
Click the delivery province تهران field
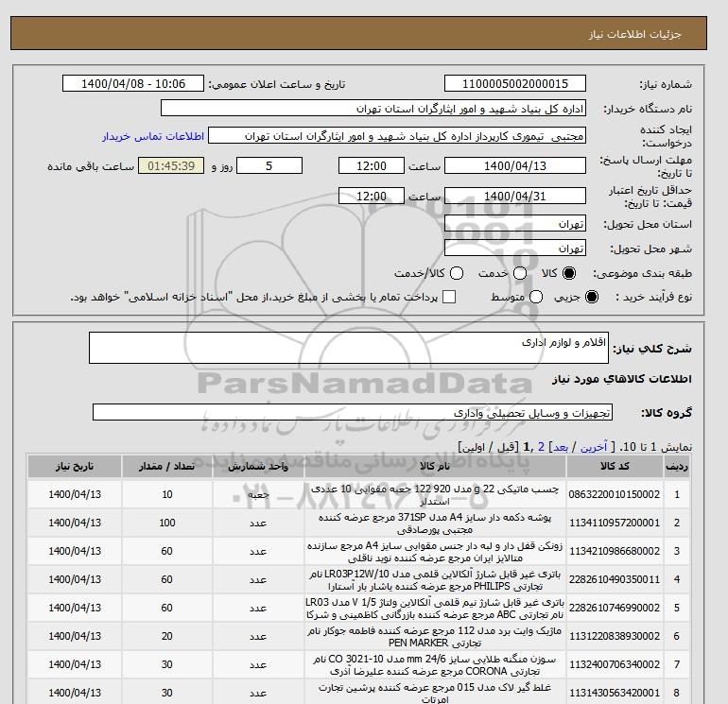pyautogui.click(x=515, y=223)
